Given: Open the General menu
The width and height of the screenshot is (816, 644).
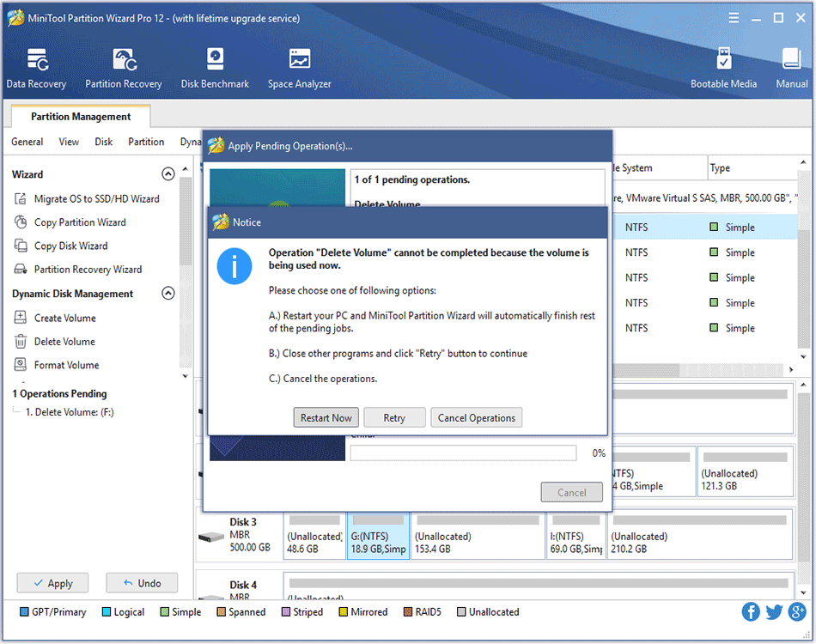Looking at the screenshot, I should pos(27,142).
